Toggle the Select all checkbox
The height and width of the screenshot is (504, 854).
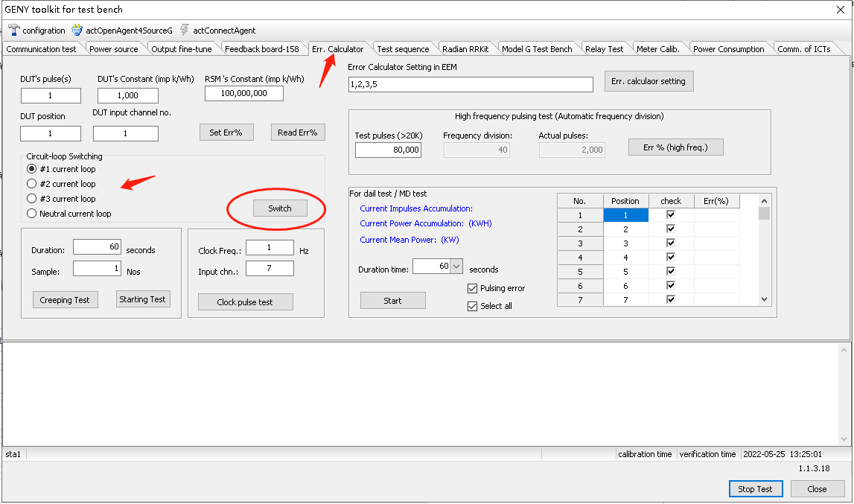(x=472, y=306)
